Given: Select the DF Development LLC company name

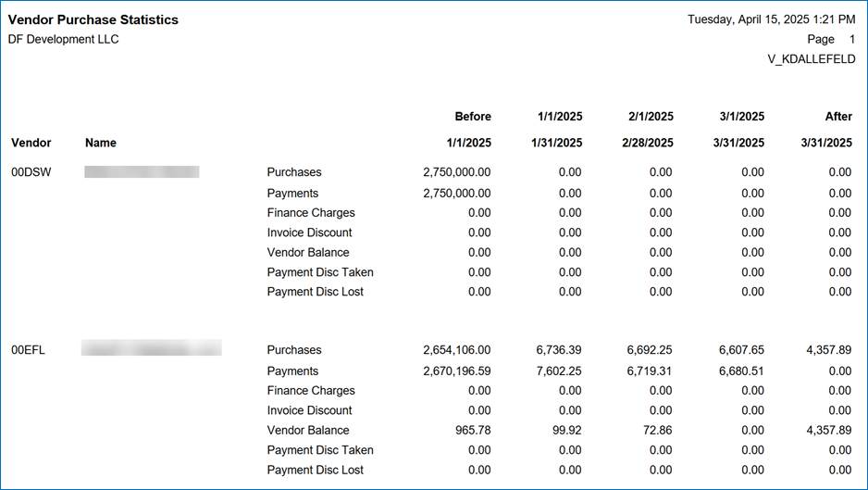Looking at the screenshot, I should (x=63, y=39).
